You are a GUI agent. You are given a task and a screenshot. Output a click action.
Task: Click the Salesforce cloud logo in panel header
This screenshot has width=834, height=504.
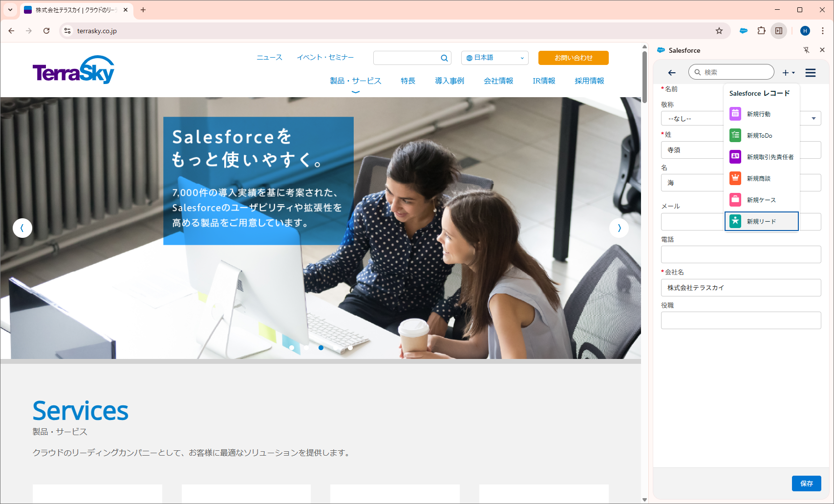point(661,50)
